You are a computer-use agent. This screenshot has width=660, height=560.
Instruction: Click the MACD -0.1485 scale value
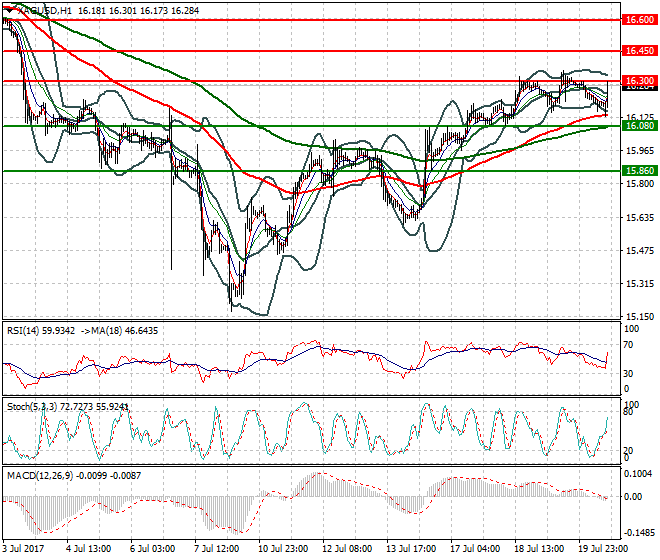tap(639, 533)
